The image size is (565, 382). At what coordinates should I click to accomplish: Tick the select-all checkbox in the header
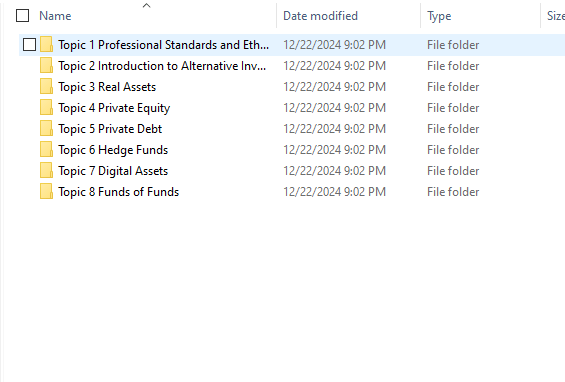coord(22,15)
